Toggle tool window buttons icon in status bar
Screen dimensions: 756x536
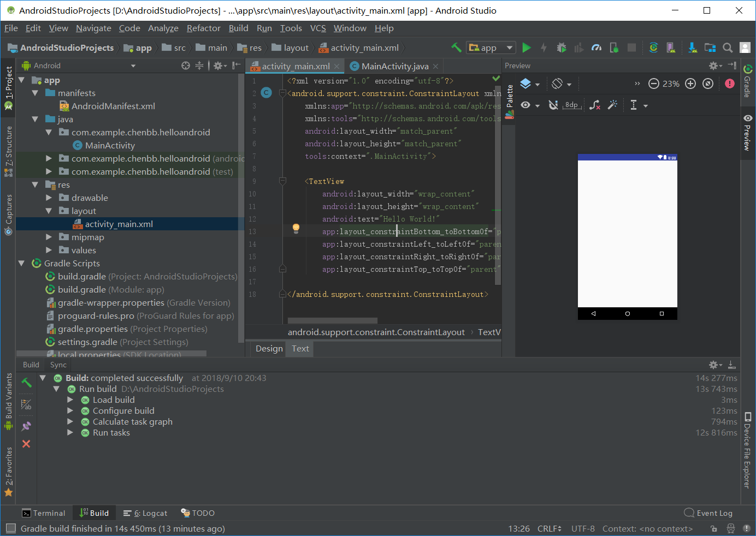pos(10,528)
